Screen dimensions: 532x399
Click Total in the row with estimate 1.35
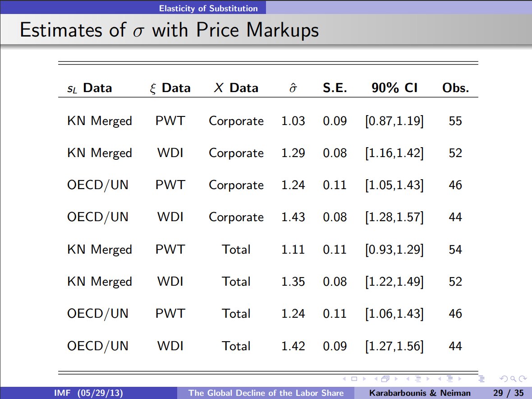(x=236, y=282)
